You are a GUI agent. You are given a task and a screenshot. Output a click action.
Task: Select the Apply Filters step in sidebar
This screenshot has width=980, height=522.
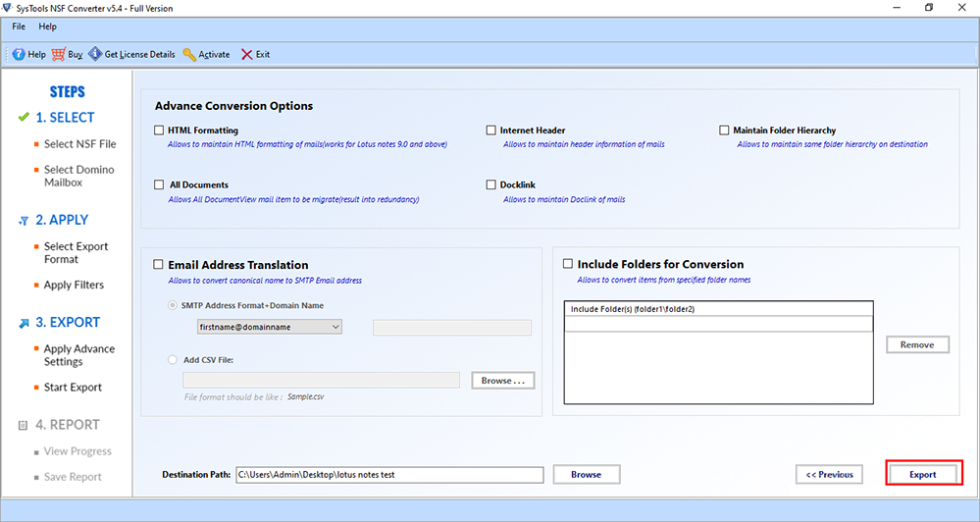point(74,286)
